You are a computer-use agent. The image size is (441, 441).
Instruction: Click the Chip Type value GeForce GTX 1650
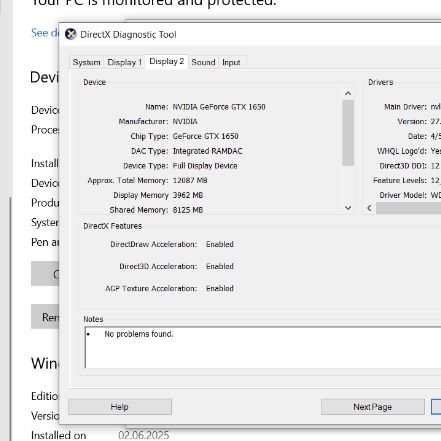click(205, 136)
